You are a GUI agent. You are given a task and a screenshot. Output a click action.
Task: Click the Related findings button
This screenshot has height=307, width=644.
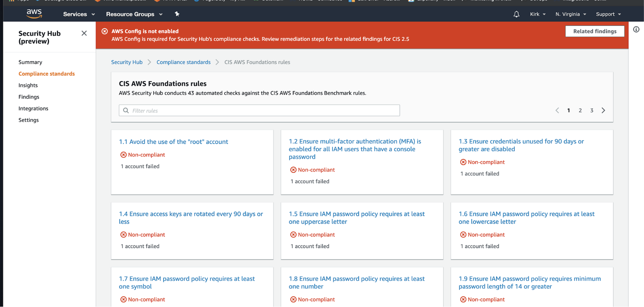point(594,31)
